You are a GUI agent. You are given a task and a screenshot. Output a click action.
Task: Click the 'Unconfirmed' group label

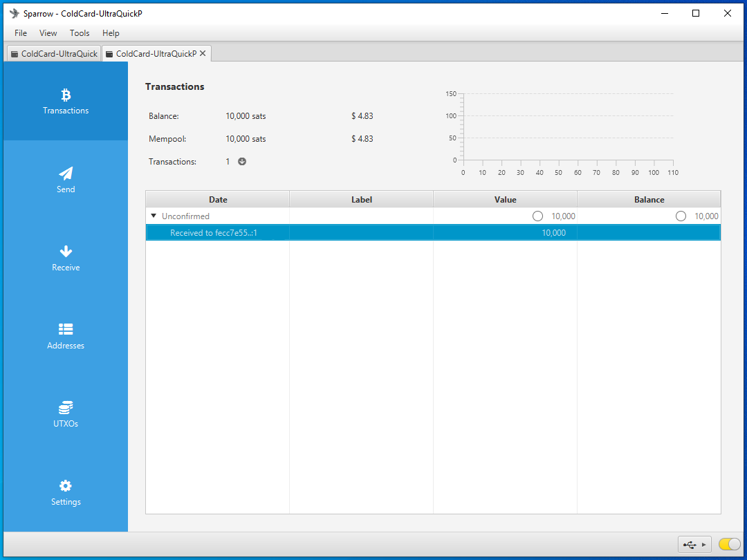[x=185, y=216]
